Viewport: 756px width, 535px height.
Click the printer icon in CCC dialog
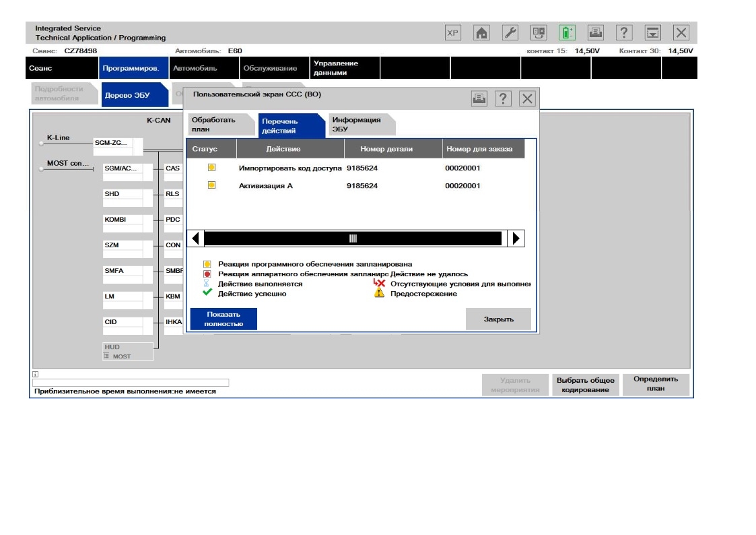click(x=479, y=99)
